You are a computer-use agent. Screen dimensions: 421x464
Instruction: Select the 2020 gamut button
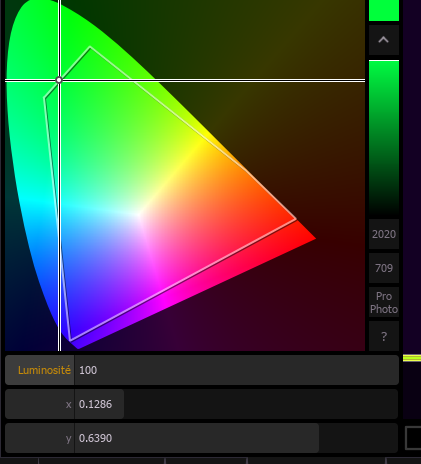[384, 234]
